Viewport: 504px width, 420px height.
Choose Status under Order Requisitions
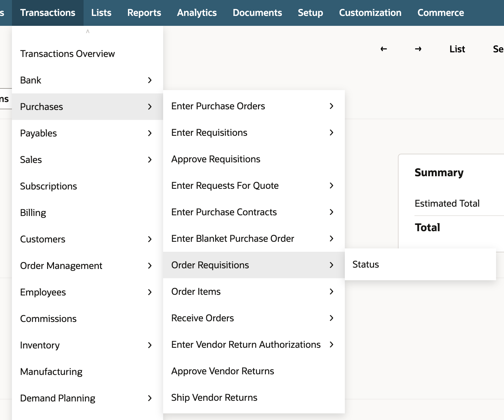click(420, 264)
